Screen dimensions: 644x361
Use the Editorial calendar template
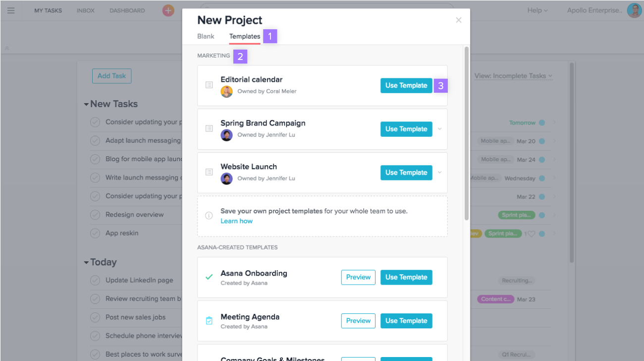[406, 85]
